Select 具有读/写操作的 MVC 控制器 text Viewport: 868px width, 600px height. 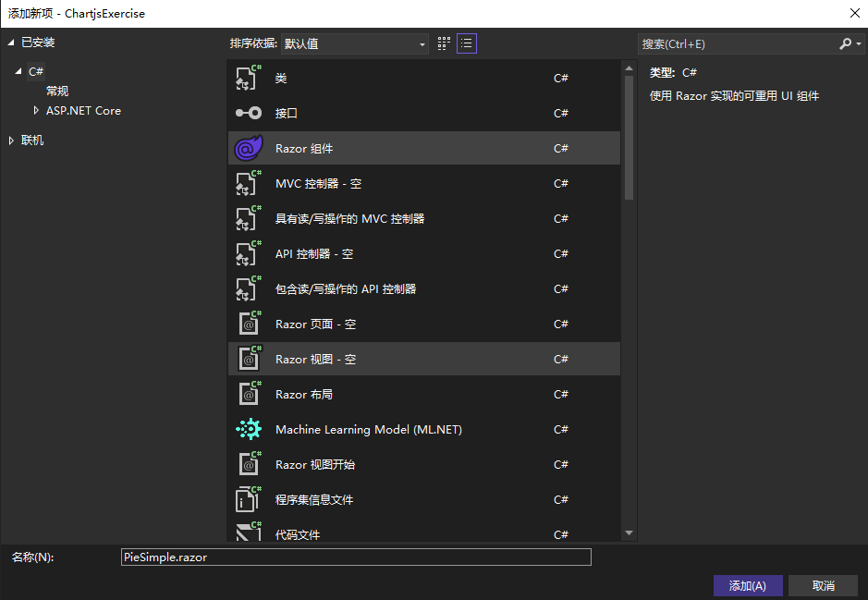point(349,218)
